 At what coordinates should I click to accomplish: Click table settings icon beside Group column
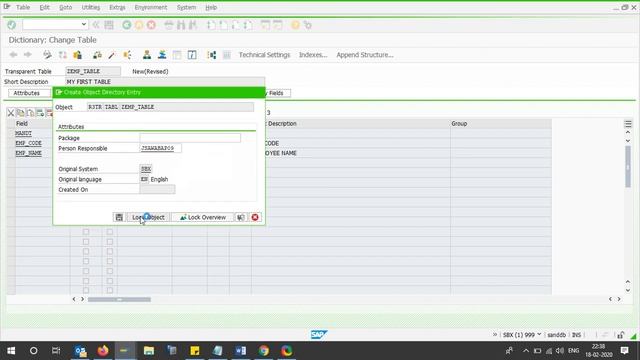tap(628, 124)
